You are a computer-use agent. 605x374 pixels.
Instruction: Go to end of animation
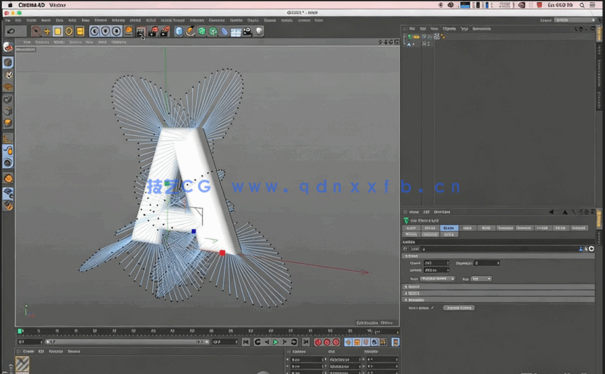306,342
